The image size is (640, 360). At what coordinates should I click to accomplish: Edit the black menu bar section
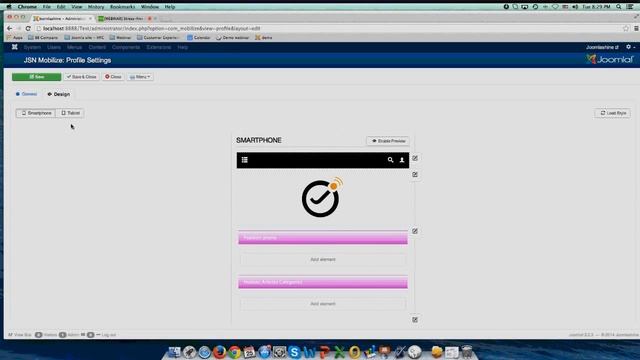click(415, 158)
